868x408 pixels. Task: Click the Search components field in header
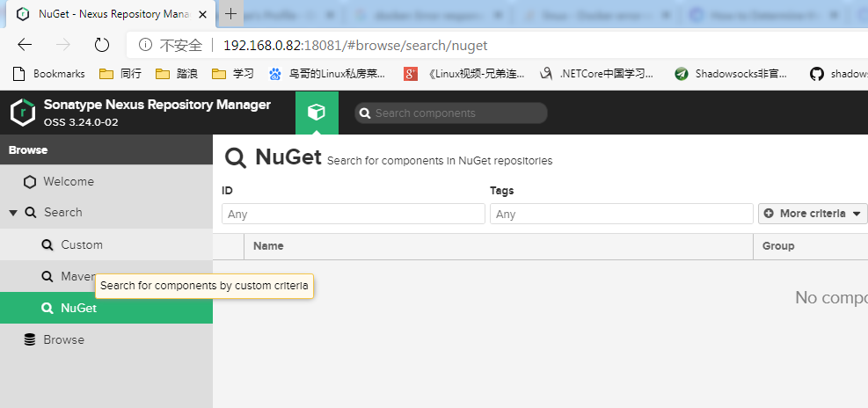point(450,113)
